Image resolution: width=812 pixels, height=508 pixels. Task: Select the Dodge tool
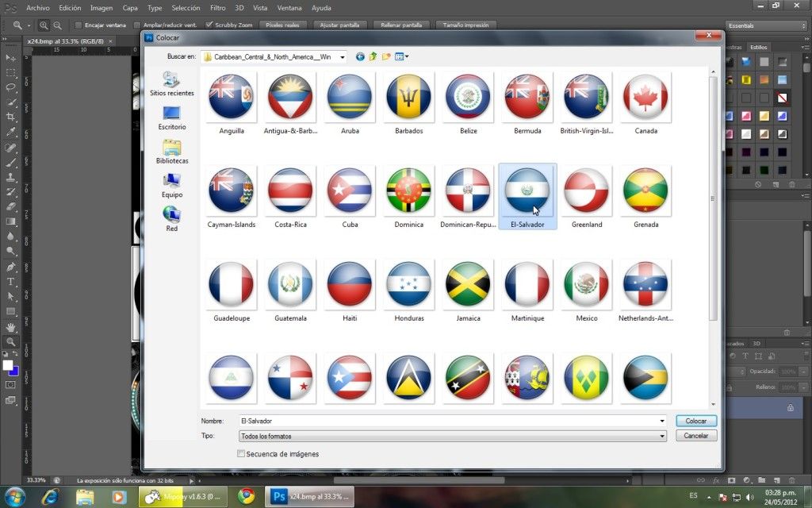pos(10,252)
